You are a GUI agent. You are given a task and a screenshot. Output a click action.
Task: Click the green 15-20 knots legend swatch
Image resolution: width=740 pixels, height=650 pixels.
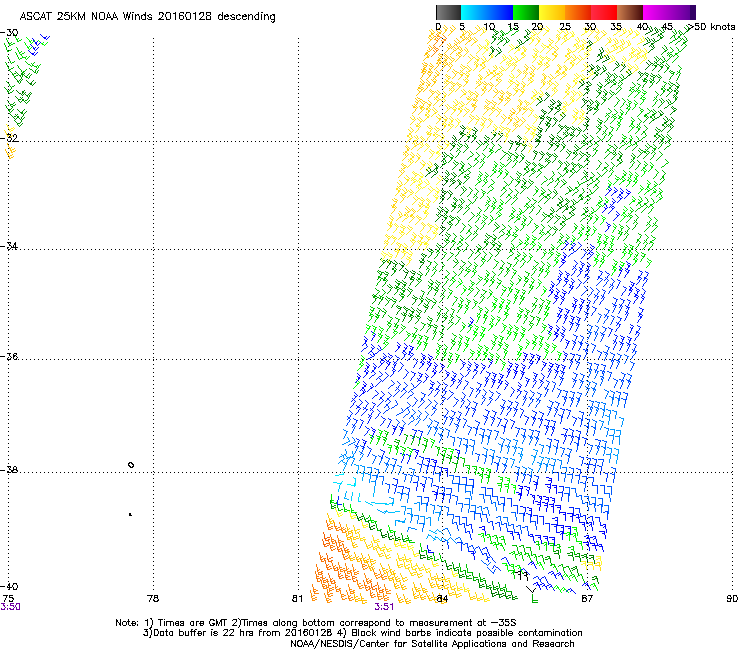[526, 12]
